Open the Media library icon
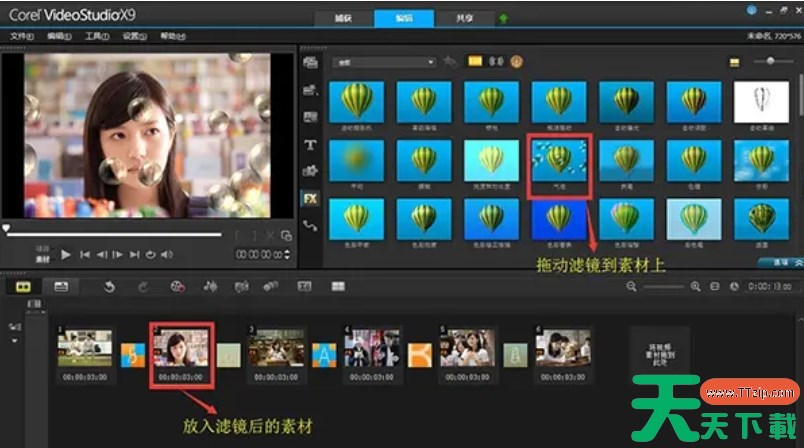The height and width of the screenshot is (448, 804). click(x=310, y=63)
